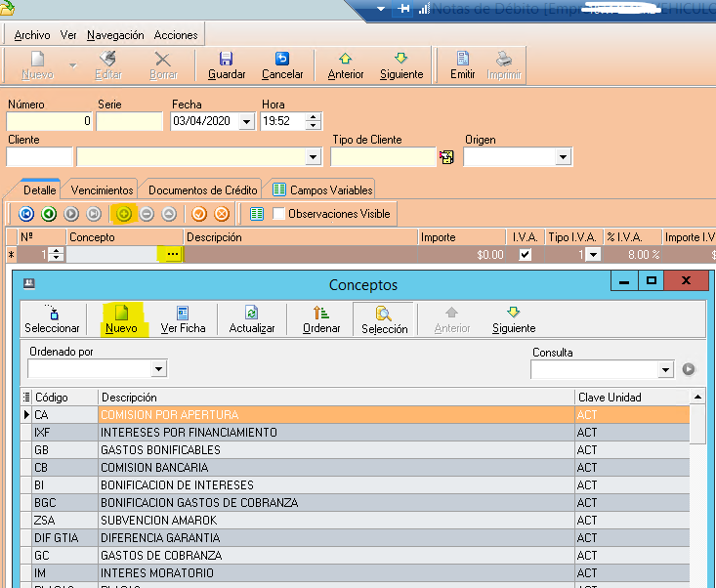Click the Guardar save icon
Viewport: 716px width, 588px height.
tap(226, 59)
